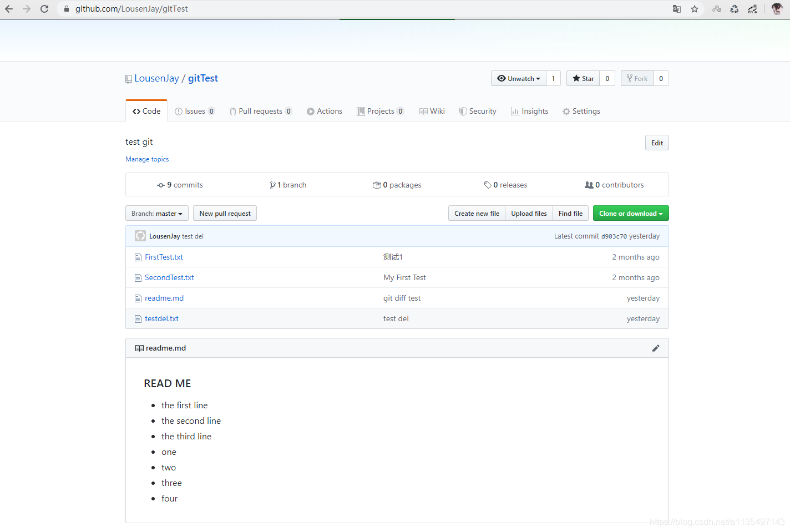Click the 'git diff test' commit message
The image size is (790, 532).
(402, 298)
